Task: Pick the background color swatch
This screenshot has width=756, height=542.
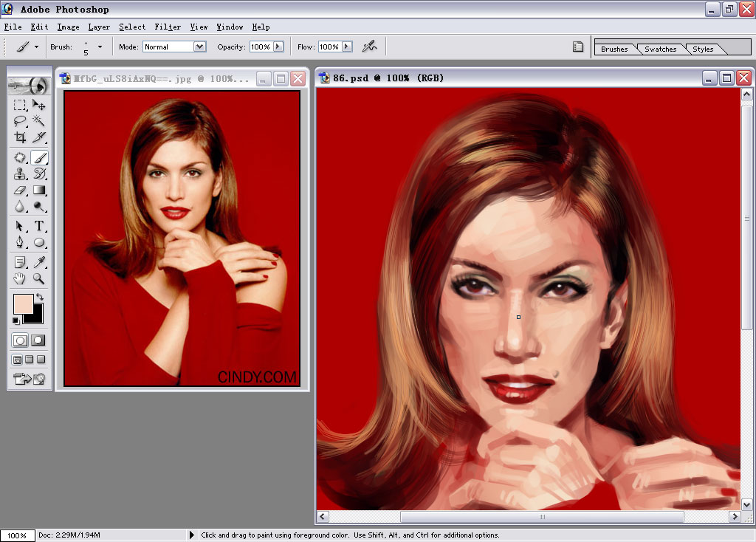Action: tap(38, 318)
